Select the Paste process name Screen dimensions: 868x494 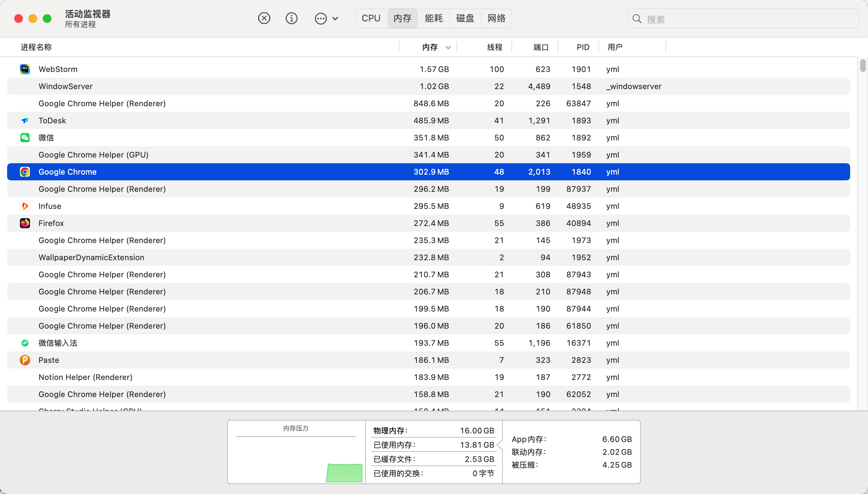pyautogui.click(x=49, y=360)
